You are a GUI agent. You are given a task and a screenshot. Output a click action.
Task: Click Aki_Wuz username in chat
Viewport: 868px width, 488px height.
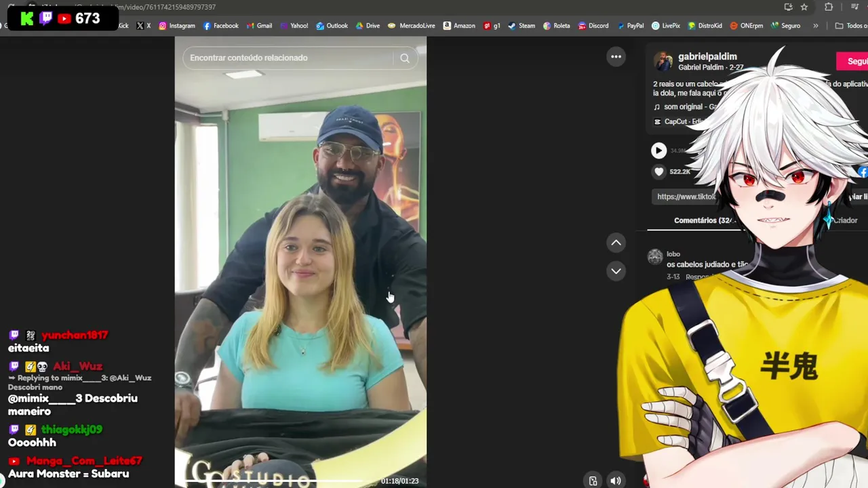point(78,367)
